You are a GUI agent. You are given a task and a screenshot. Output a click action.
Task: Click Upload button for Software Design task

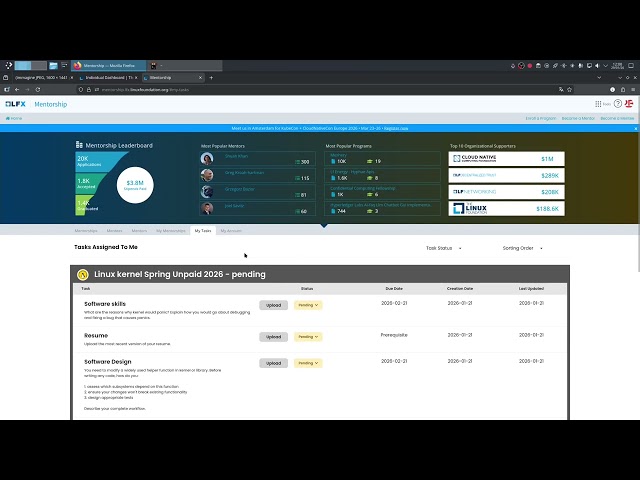click(x=273, y=363)
